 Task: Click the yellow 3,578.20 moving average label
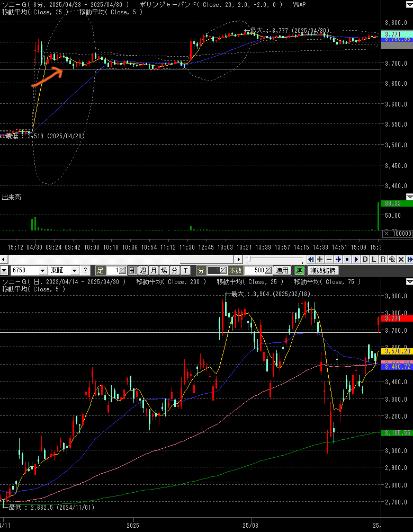(x=397, y=351)
